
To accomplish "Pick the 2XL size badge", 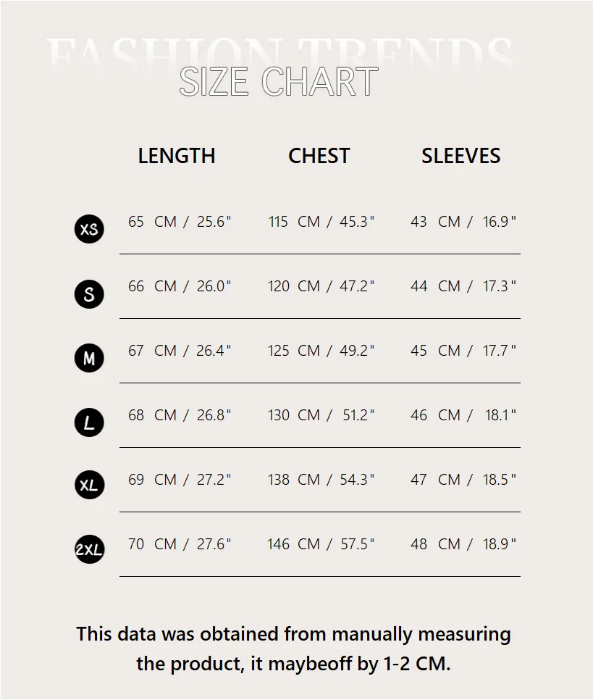I will point(89,549).
